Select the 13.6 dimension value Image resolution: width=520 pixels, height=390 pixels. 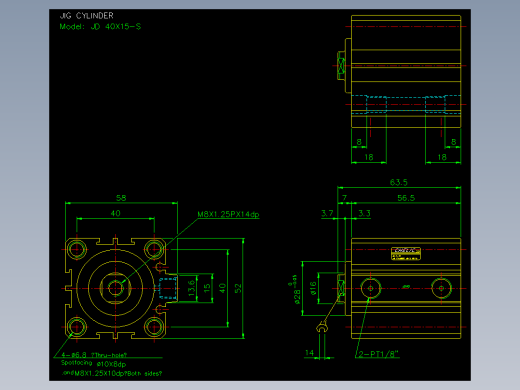[x=191, y=288]
